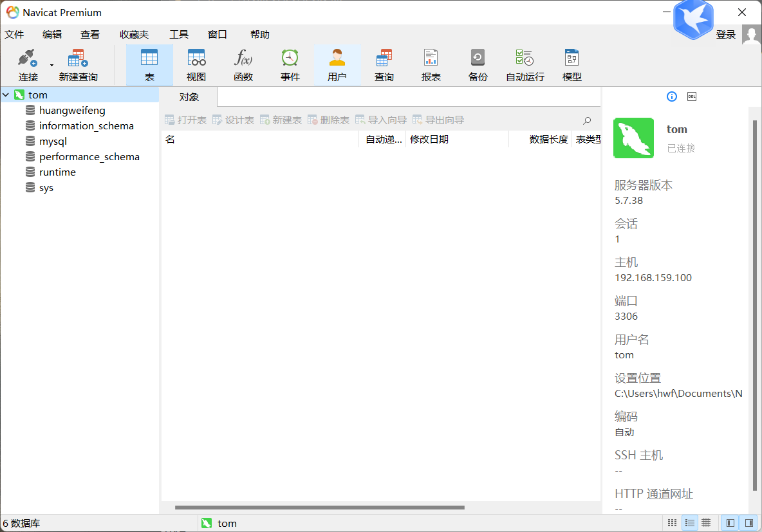The height and width of the screenshot is (532, 762).
Task: Click the 数据长度 column header
Action: tap(541, 140)
